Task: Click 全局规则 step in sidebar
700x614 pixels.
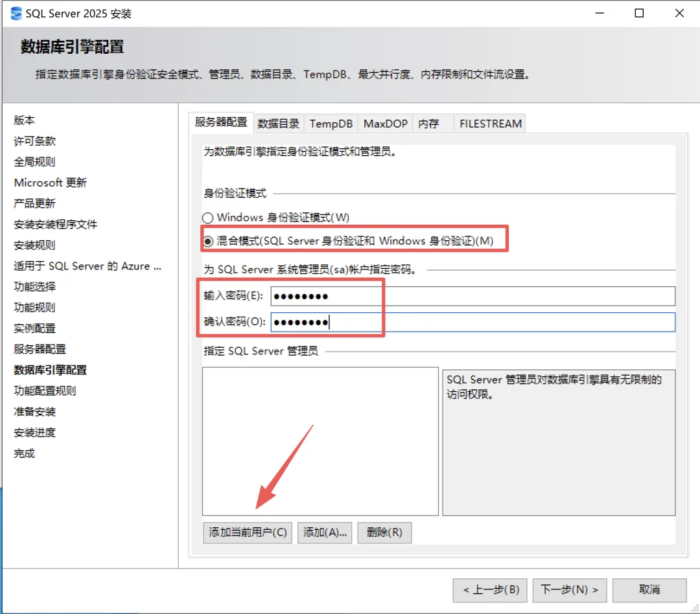Action: [x=35, y=162]
